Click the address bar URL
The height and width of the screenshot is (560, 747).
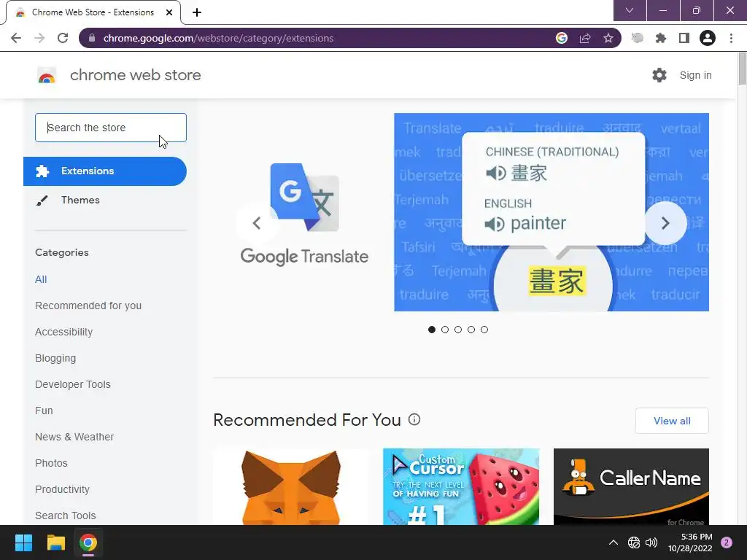[x=218, y=38]
